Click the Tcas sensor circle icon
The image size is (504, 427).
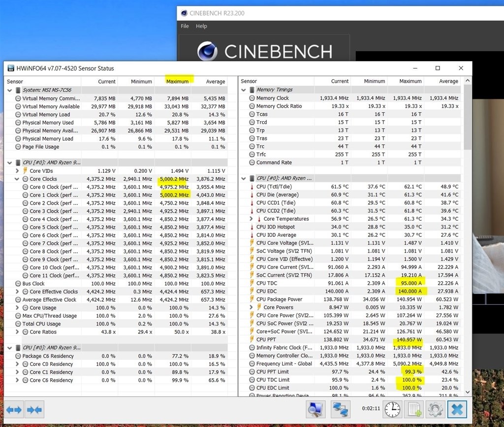[252, 114]
